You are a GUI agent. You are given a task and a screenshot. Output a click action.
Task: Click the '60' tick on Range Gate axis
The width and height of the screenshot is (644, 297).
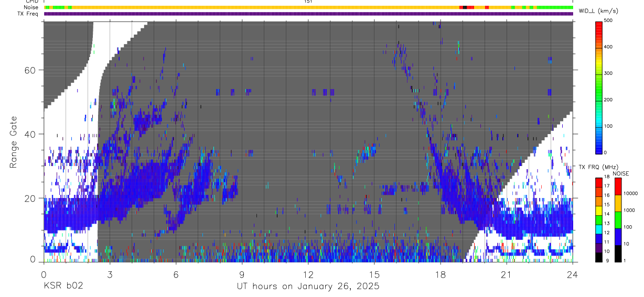point(29,70)
